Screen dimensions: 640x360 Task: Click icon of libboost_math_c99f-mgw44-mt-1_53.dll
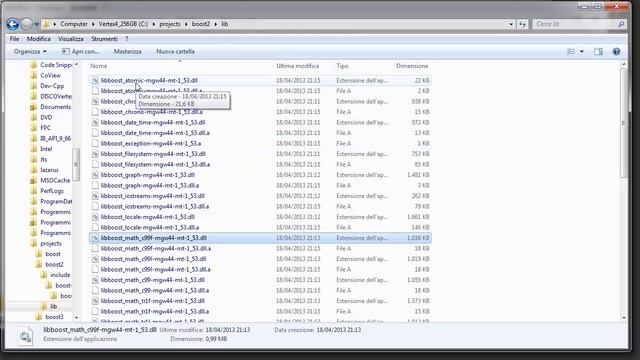point(95,238)
